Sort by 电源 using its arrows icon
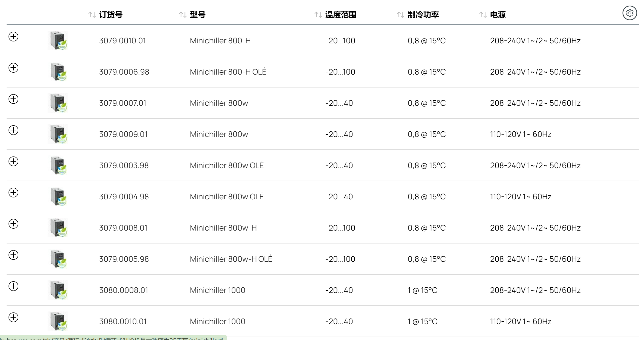This screenshot has height=340, width=644. 483,15
